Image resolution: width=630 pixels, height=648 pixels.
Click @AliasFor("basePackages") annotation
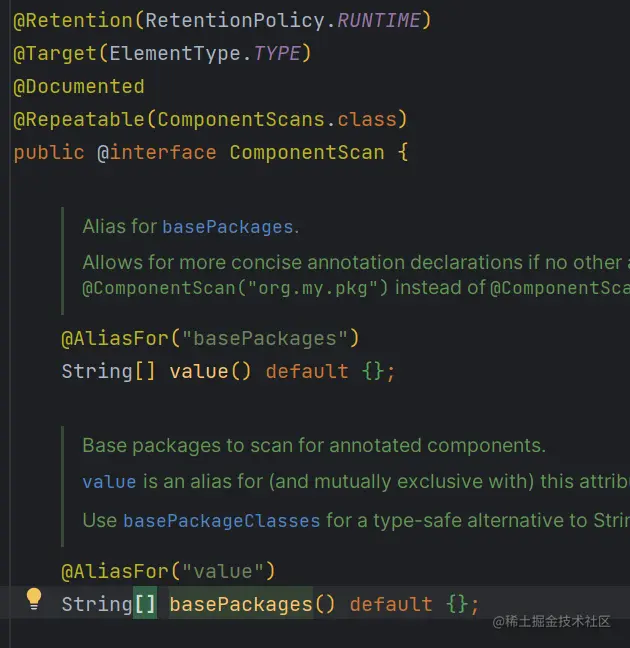pos(210,339)
